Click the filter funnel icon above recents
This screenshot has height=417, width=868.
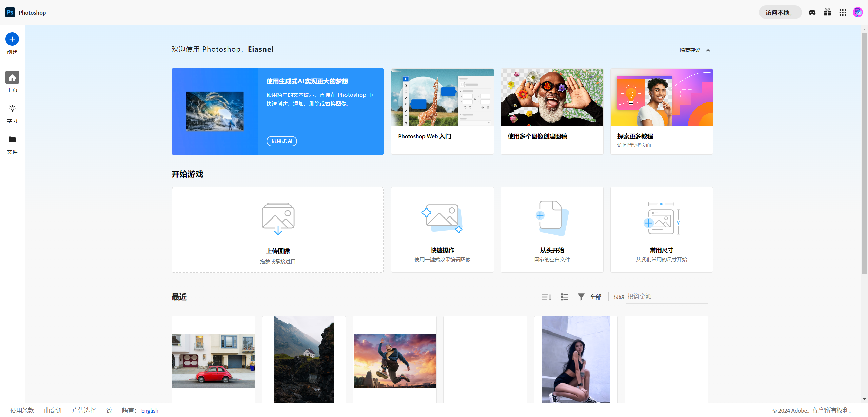581,297
